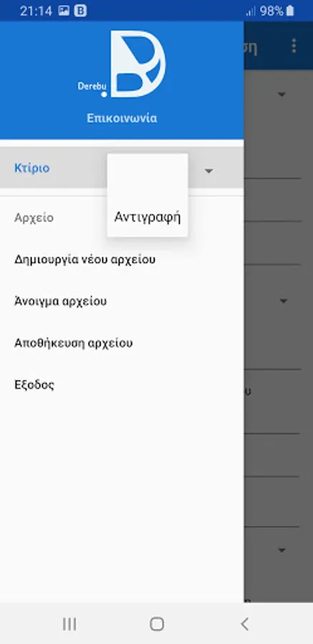Tap the Android home button
313x644 pixels.
(156, 624)
